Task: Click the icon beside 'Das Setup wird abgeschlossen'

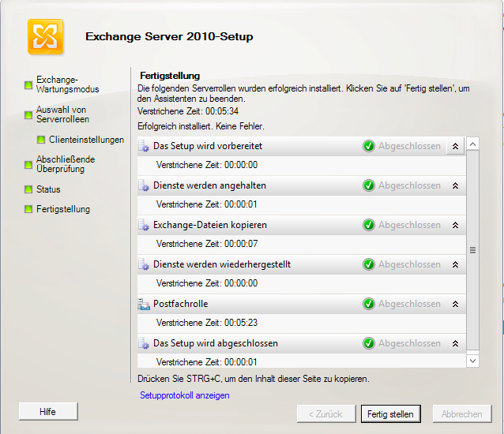Action: coord(144,343)
